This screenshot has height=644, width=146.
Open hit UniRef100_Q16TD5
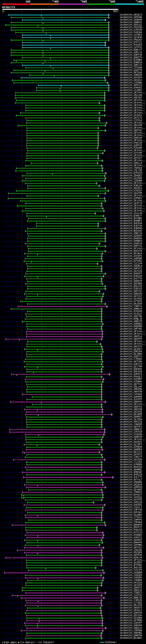[x=131, y=193]
